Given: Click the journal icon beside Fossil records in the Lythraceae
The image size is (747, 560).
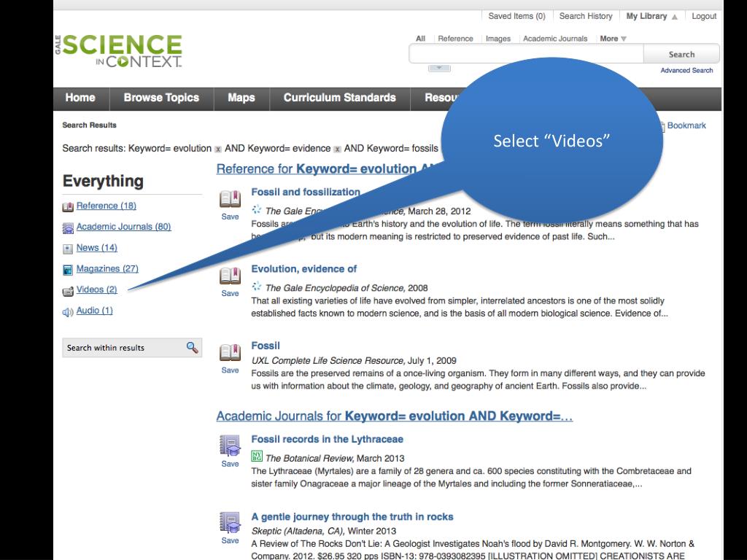Looking at the screenshot, I should point(230,446).
